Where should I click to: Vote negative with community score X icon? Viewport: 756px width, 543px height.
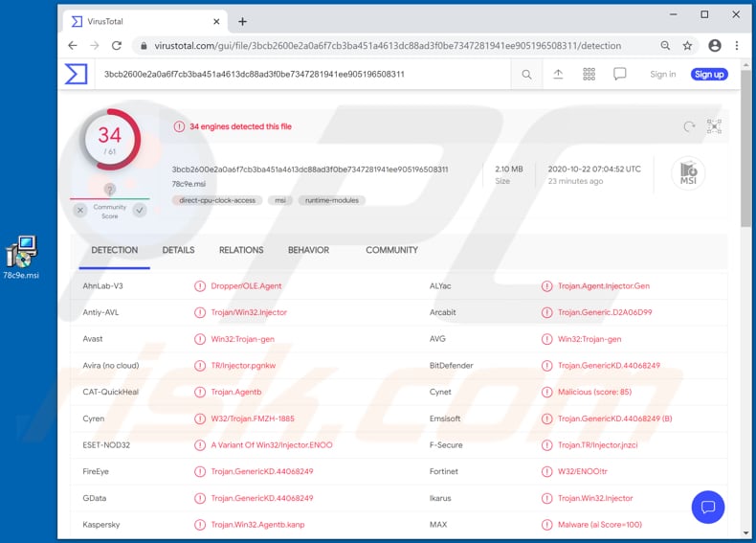point(80,210)
